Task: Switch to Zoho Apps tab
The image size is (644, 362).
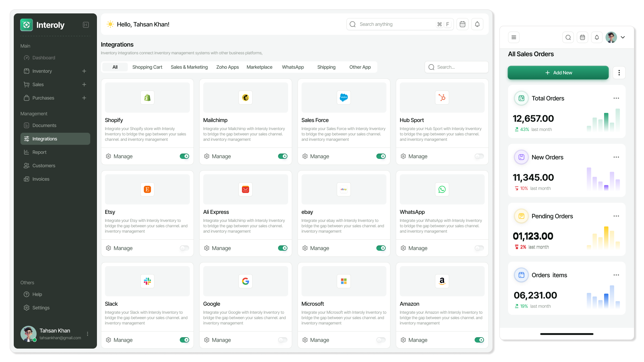Action: [227, 67]
